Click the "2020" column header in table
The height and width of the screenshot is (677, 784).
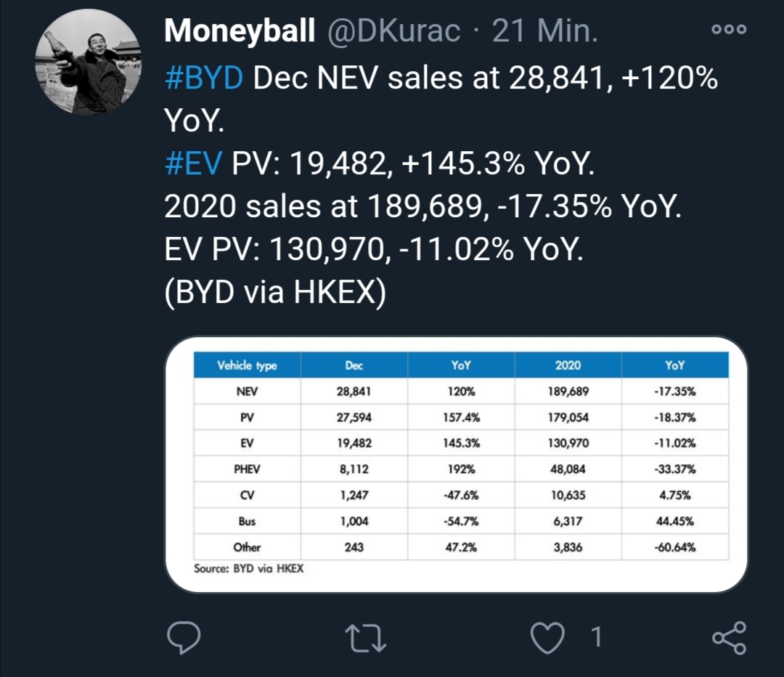(x=568, y=365)
